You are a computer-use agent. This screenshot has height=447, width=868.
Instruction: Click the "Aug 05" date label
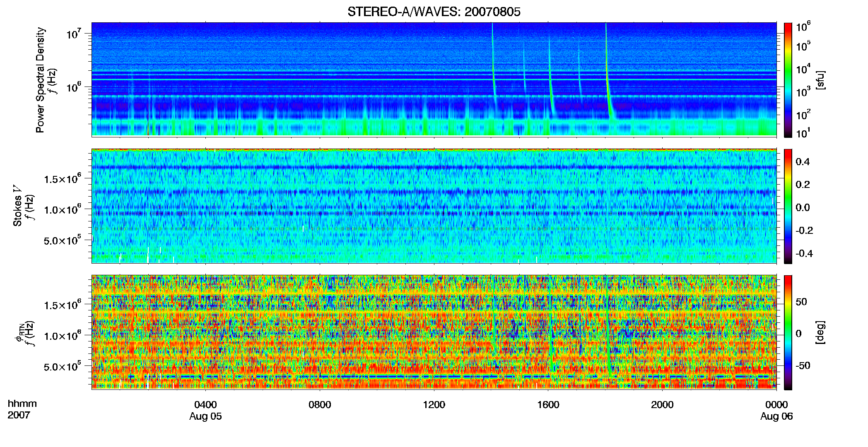205,416
